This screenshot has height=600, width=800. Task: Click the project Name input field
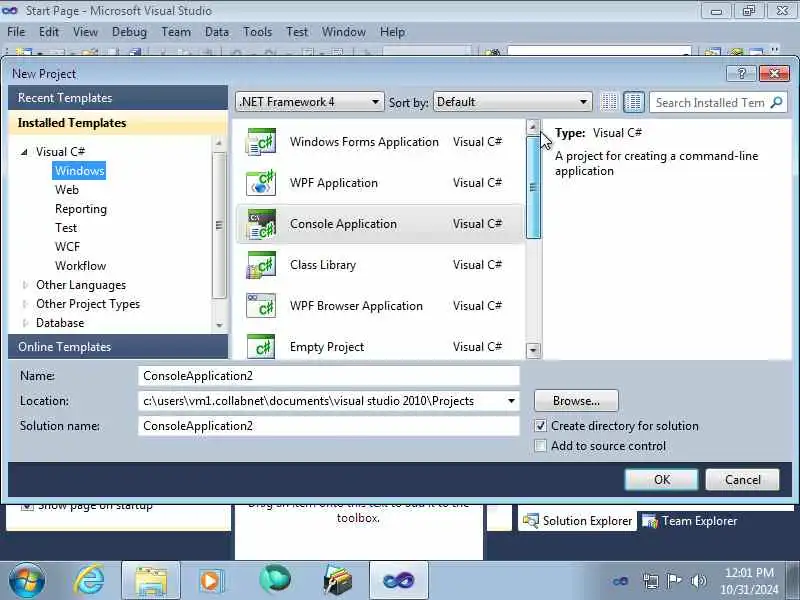329,376
